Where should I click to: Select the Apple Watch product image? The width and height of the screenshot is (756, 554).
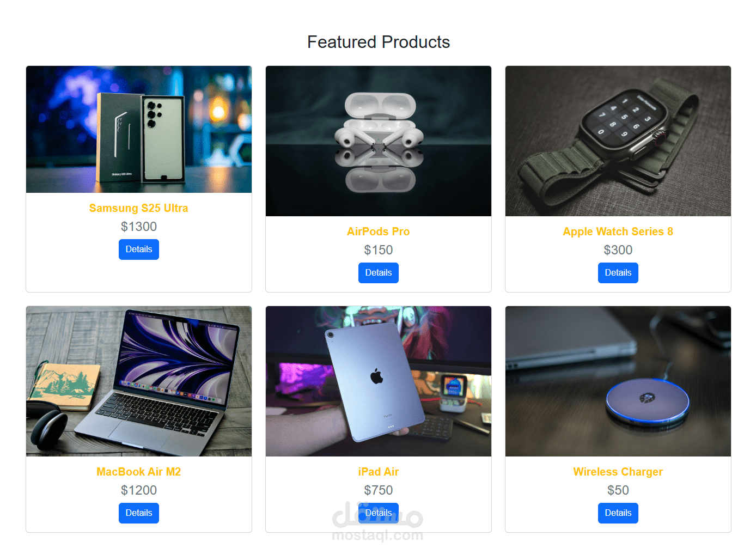pos(618,141)
